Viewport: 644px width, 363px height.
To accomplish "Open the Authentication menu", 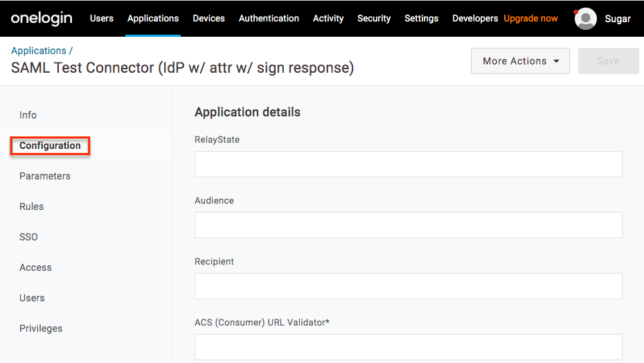I will [269, 19].
